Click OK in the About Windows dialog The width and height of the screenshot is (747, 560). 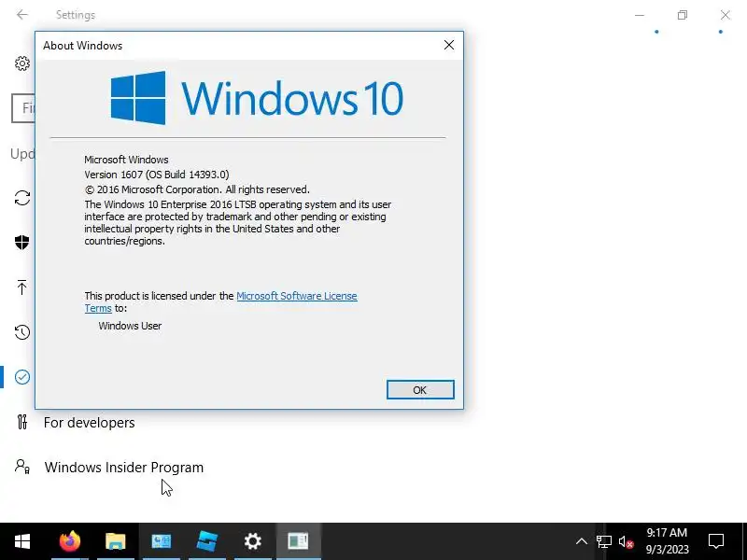click(420, 390)
